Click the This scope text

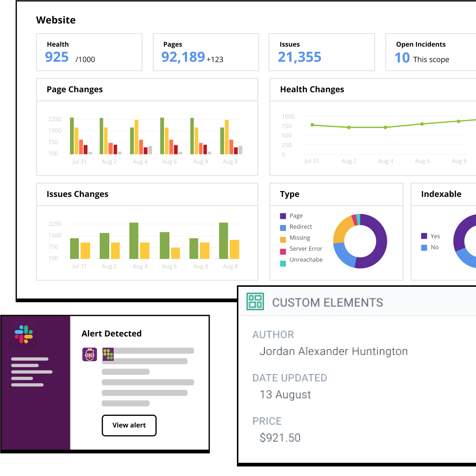431,59
